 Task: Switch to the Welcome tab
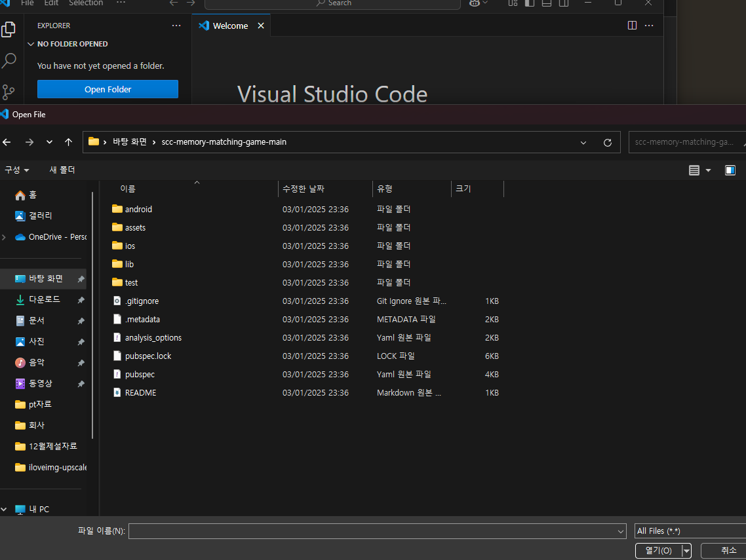pos(230,26)
